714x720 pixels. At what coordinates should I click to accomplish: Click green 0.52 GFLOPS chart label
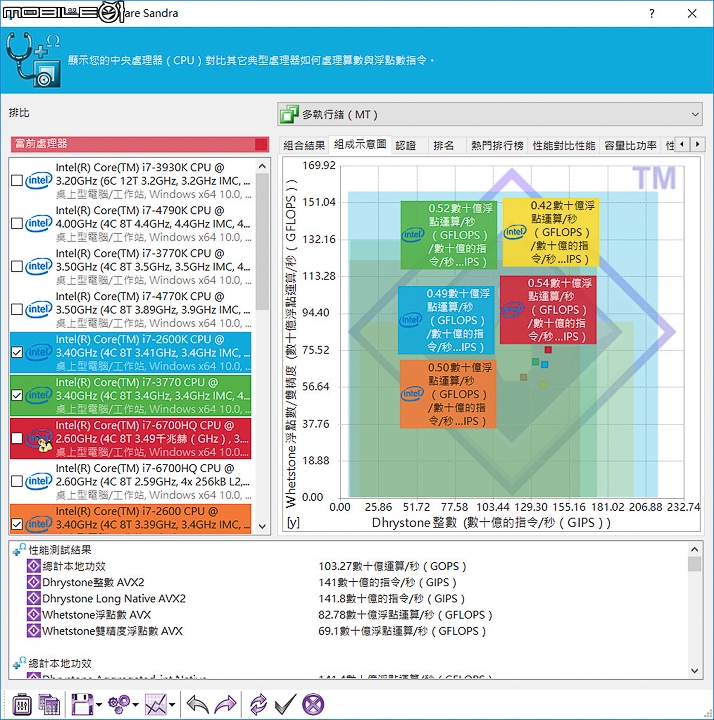point(449,235)
